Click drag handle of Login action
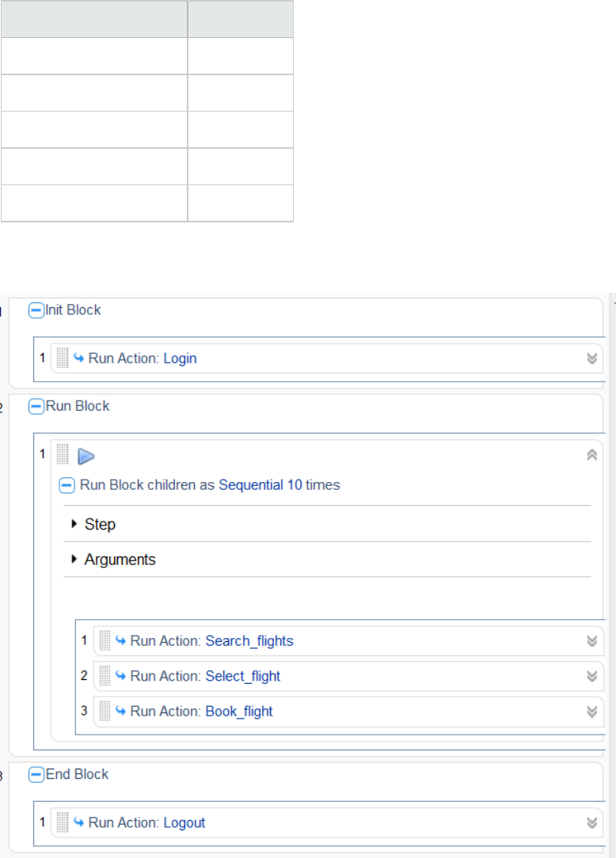This screenshot has height=858, width=616. coord(63,358)
